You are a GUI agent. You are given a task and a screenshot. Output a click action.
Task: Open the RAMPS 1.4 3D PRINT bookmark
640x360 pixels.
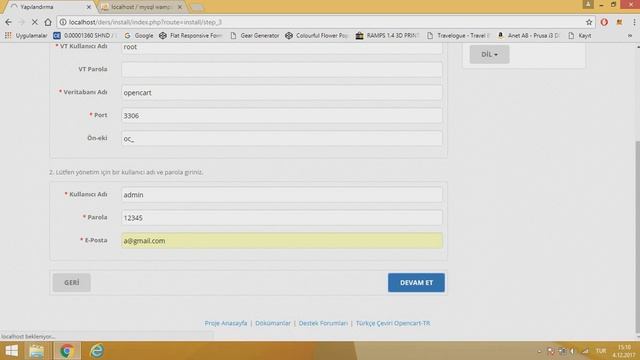click(x=387, y=36)
